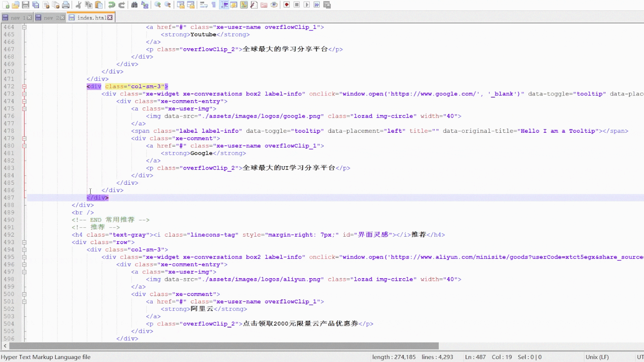
Task: Click the line 490 number margin
Action: tap(9, 220)
